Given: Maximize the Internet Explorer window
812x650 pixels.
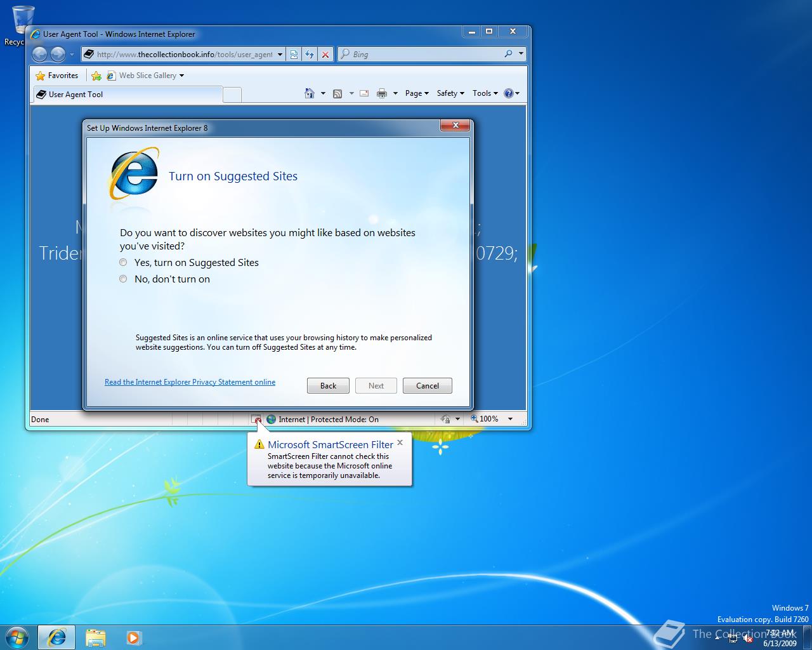Looking at the screenshot, I should pos(489,31).
